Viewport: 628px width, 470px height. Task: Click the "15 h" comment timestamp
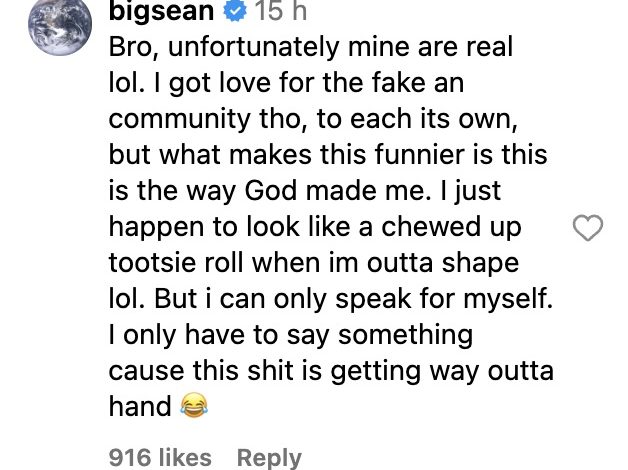[x=280, y=12]
